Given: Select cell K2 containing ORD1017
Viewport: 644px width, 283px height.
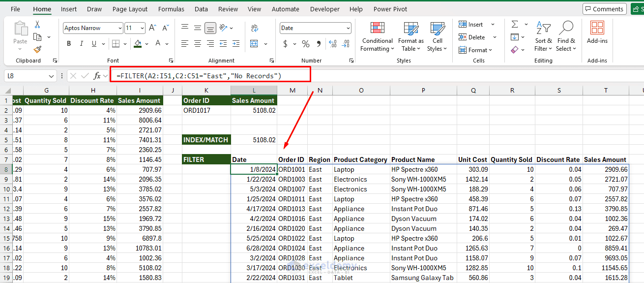Looking at the screenshot, I should 206,110.
